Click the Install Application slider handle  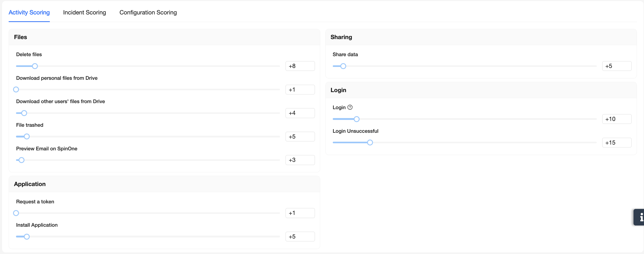(27, 237)
